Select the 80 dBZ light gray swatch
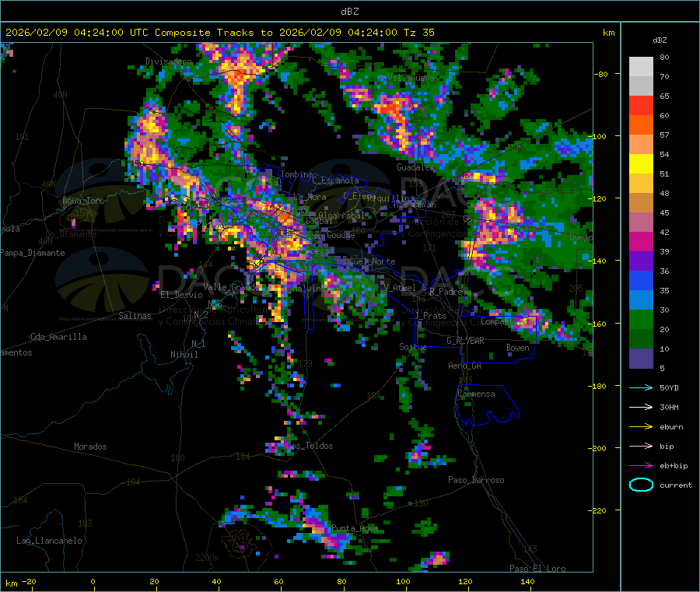The width and height of the screenshot is (700, 592). click(x=641, y=67)
